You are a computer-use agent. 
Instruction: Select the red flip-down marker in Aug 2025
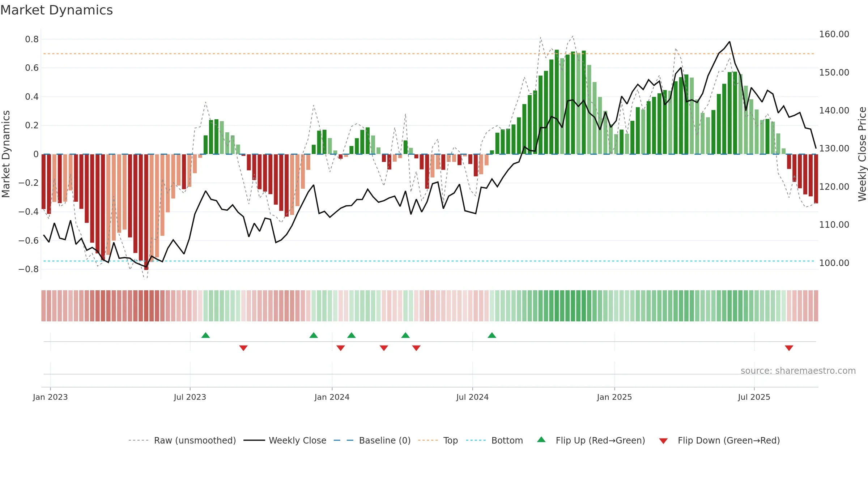[x=789, y=348]
